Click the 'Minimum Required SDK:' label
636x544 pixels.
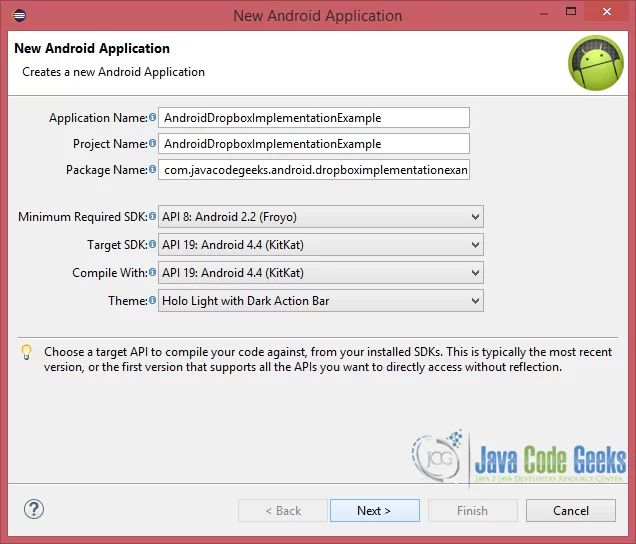pos(83,217)
